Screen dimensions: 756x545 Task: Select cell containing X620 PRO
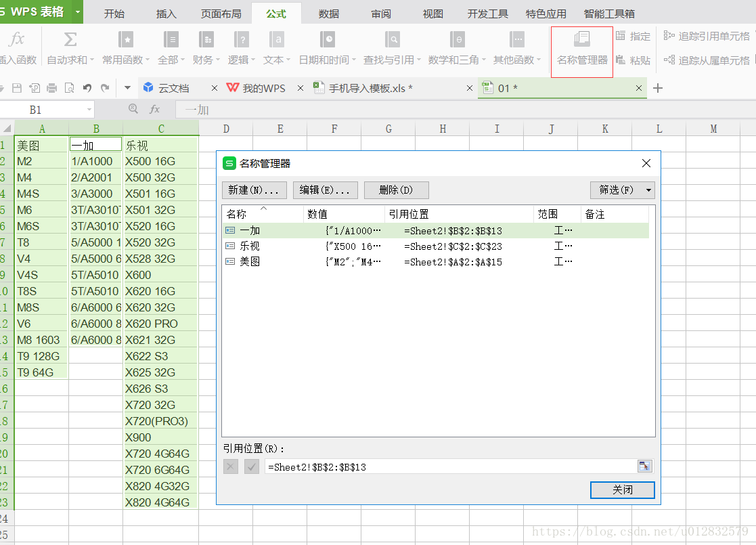160,324
